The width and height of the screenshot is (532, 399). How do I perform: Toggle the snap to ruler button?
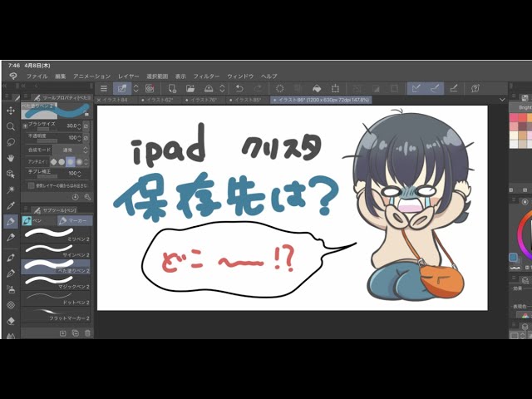pos(416,89)
